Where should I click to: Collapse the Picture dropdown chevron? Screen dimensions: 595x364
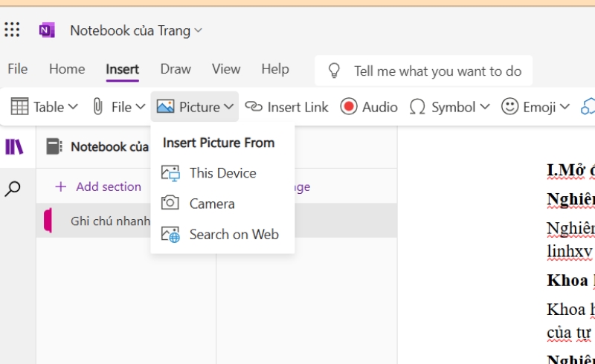click(228, 107)
